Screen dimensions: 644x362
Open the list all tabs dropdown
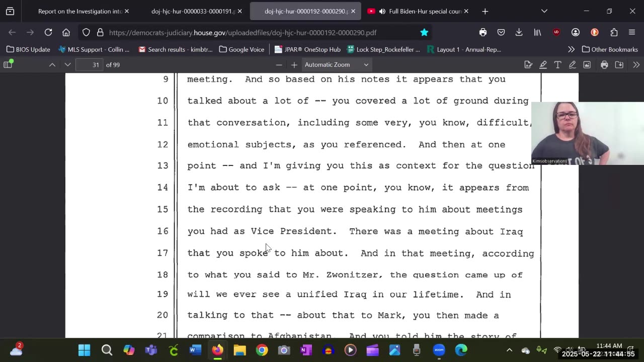tap(544, 11)
